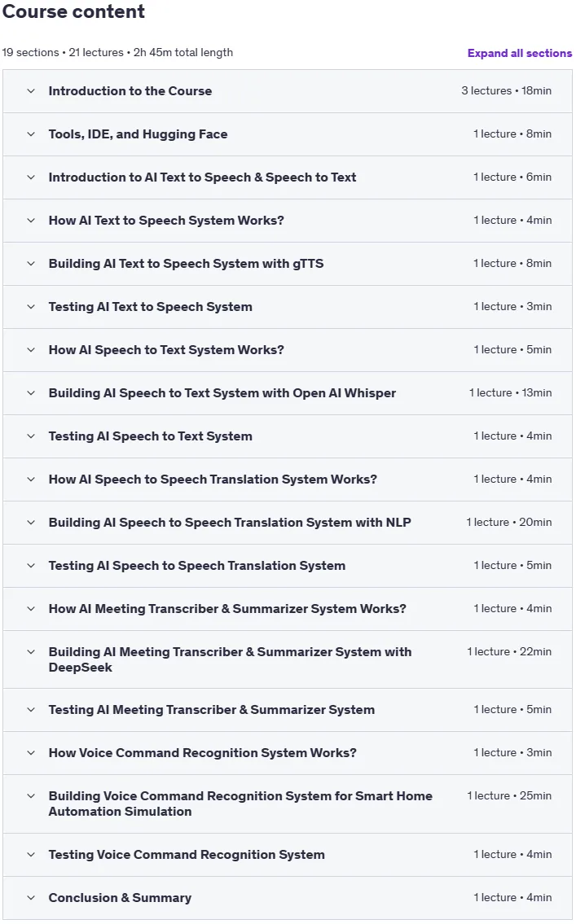Click chevron for 'Building AI Speech to Text System with Open AI Whisper'
This screenshot has width=576, height=924.
click(x=31, y=393)
